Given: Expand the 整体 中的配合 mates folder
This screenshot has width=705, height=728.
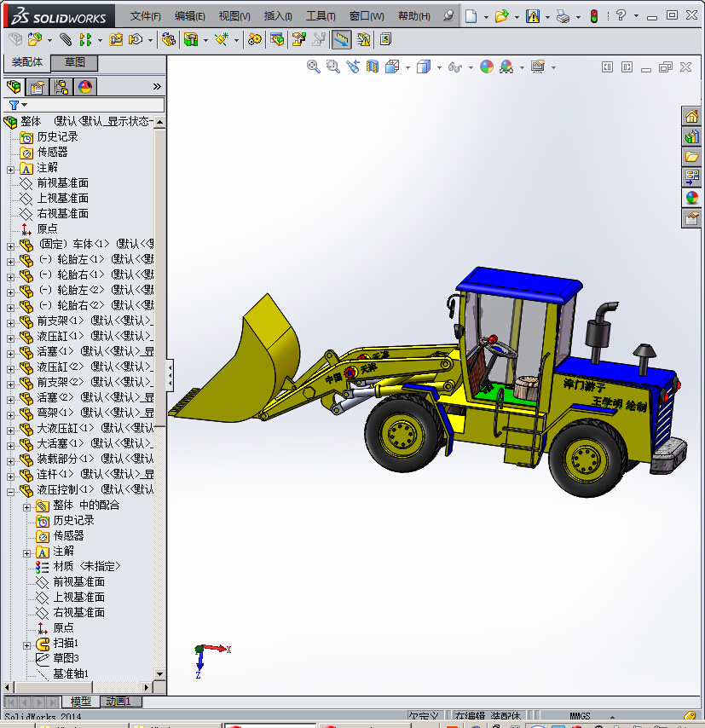Looking at the screenshot, I should click(x=27, y=507).
